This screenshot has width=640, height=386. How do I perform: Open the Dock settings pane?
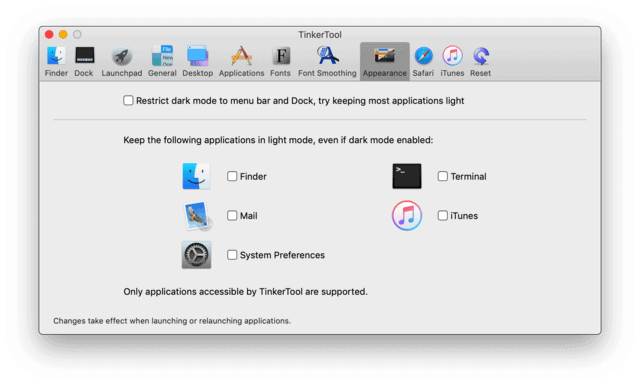pyautogui.click(x=84, y=61)
